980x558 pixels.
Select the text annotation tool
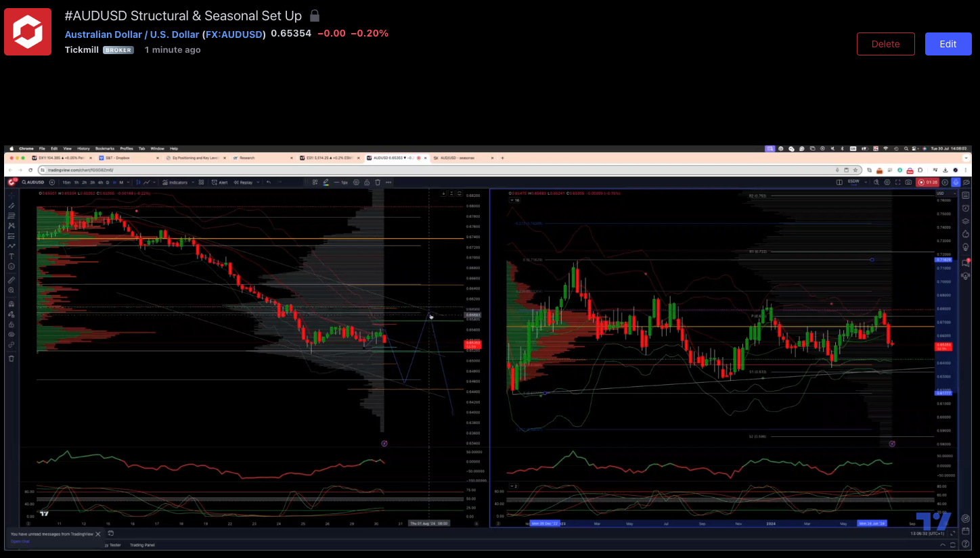[12, 256]
